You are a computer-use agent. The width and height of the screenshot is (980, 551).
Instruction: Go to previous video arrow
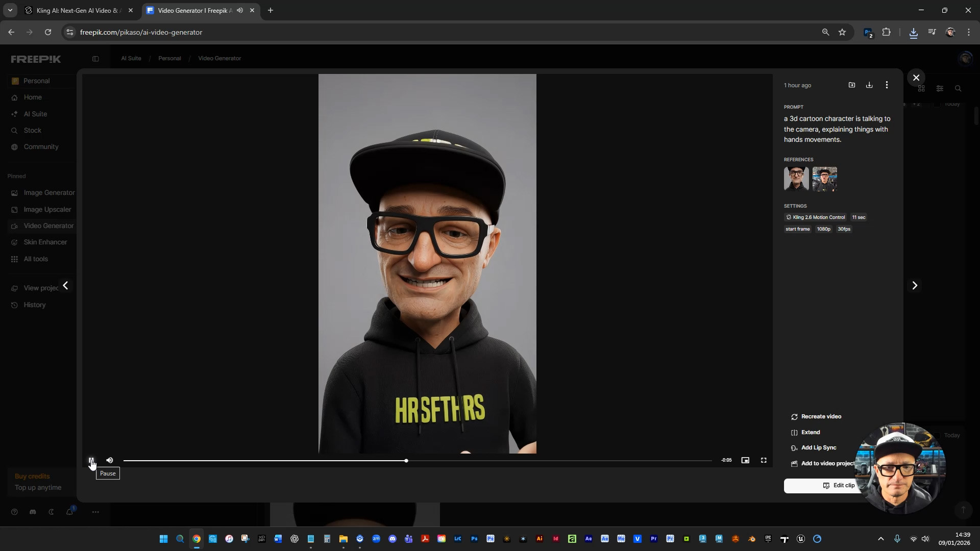point(65,286)
